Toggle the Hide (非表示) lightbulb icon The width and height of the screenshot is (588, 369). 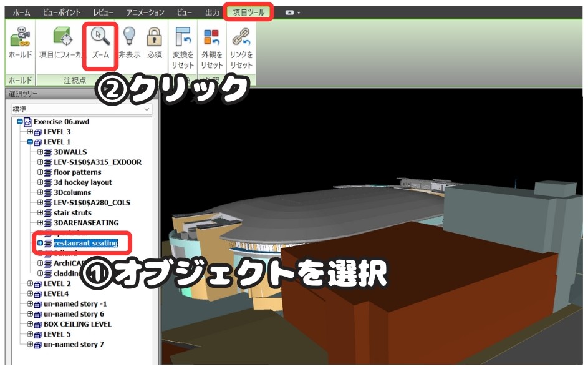click(x=129, y=38)
